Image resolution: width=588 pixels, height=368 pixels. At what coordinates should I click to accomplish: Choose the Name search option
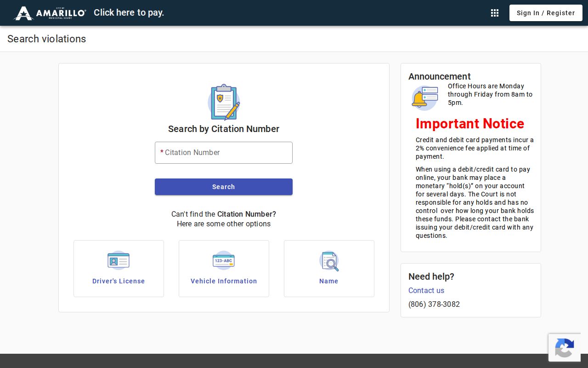[329, 269]
